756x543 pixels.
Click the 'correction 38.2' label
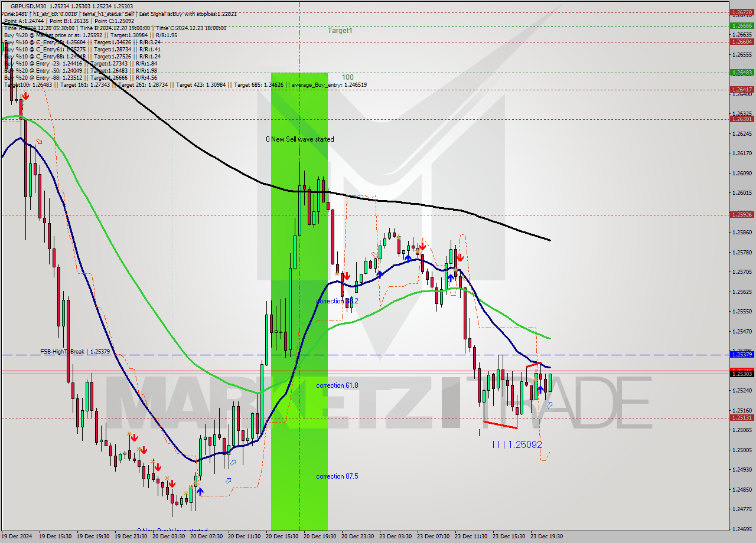tap(337, 301)
